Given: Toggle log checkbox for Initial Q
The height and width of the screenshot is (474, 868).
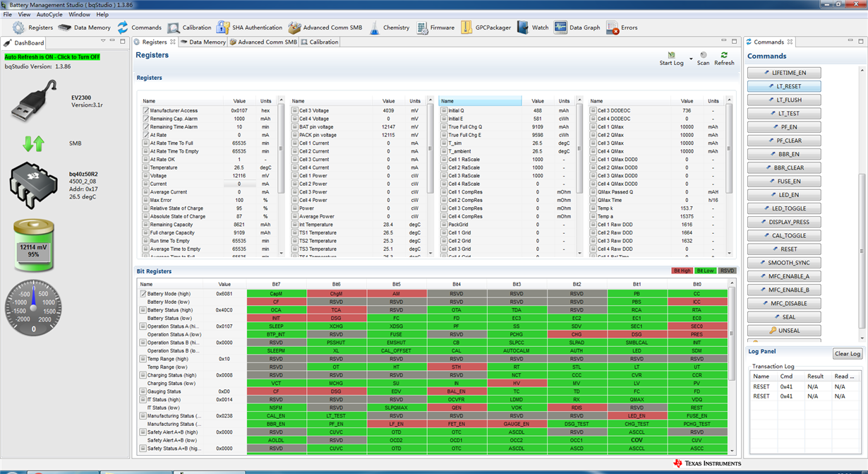Looking at the screenshot, I should 445,111.
